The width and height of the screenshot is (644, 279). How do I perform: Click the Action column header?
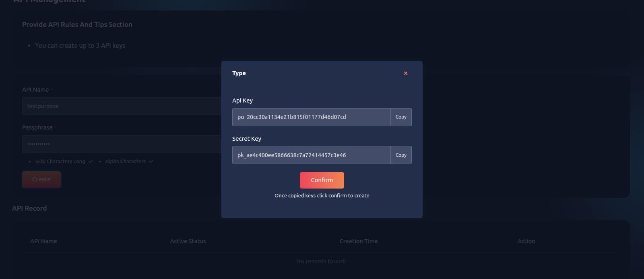pyautogui.click(x=526, y=241)
